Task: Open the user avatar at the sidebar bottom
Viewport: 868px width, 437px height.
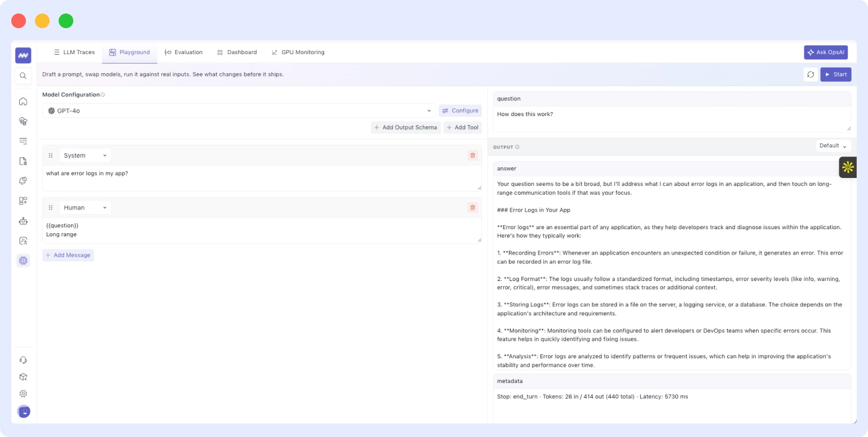Action: point(24,412)
